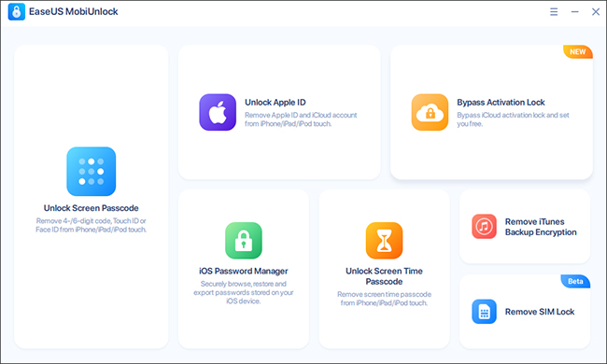Click the EaseUS MobiUnlock title text
Viewport: 607px width, 364px height.
point(74,11)
